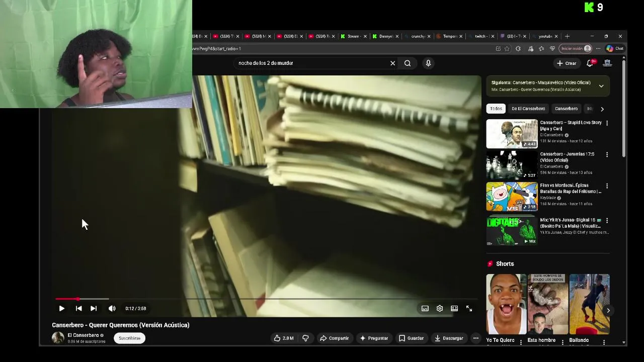644x362 pixels.
Task: Click the Preguntar button
Action: tap(373, 338)
